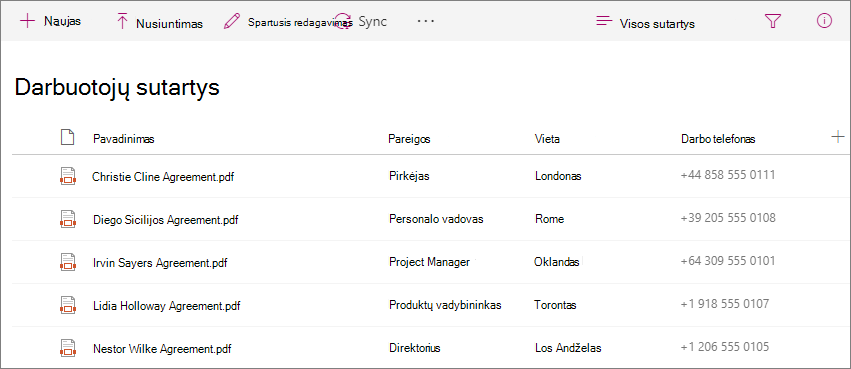Click PDF icon for Lidia Holloway Agreement

click(x=67, y=305)
